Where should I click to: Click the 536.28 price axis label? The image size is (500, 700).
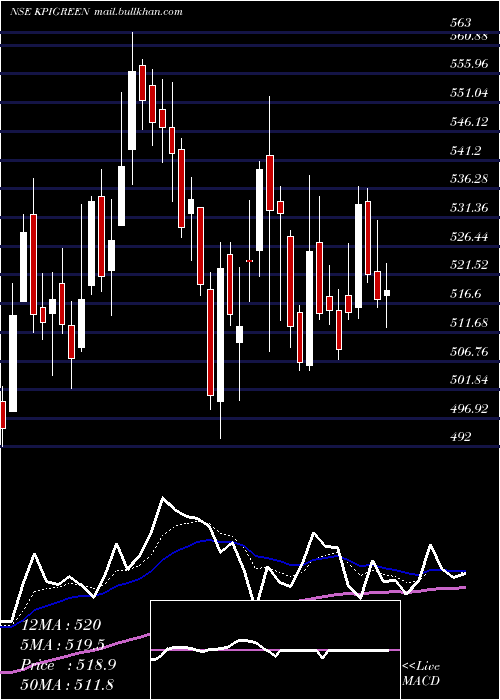pyautogui.click(x=469, y=179)
